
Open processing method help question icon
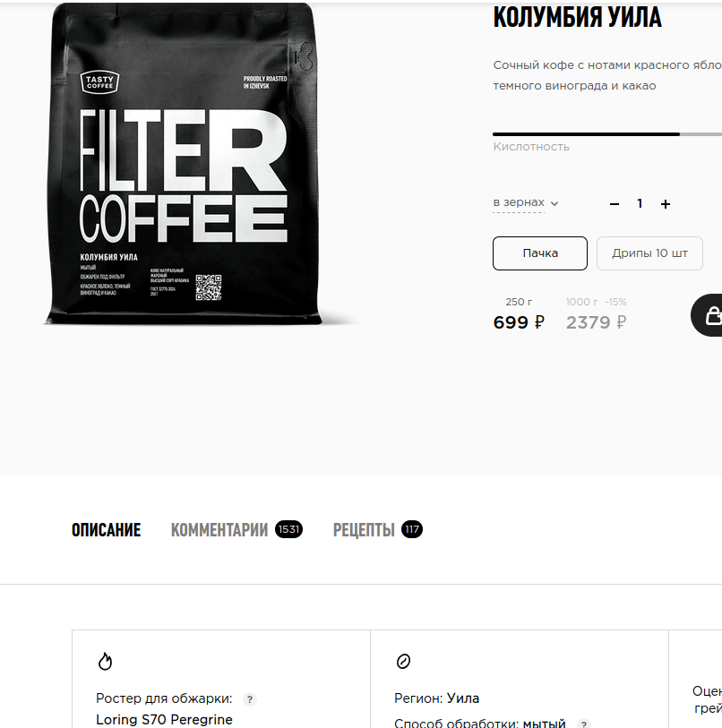click(x=583, y=724)
